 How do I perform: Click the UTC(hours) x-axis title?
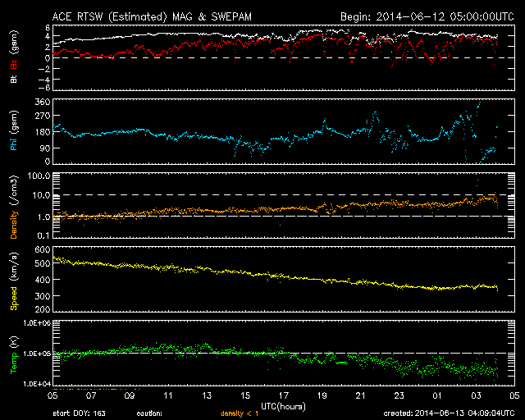point(283,407)
